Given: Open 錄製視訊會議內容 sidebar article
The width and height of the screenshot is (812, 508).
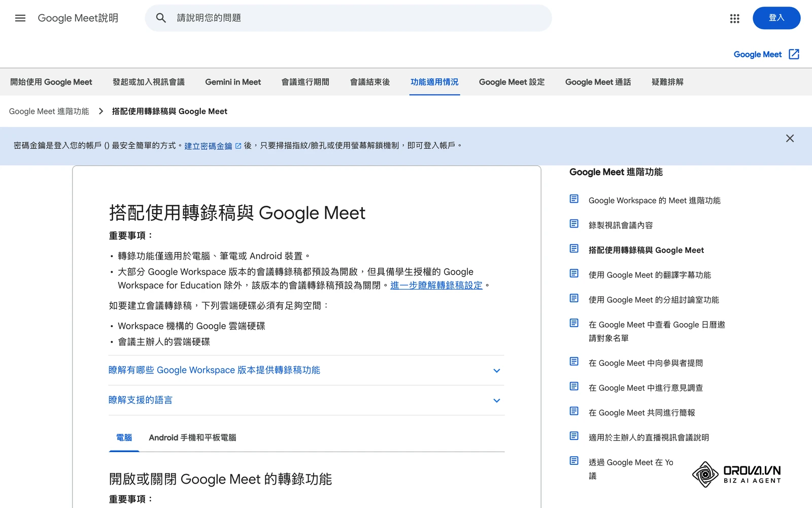Looking at the screenshot, I should [x=621, y=225].
